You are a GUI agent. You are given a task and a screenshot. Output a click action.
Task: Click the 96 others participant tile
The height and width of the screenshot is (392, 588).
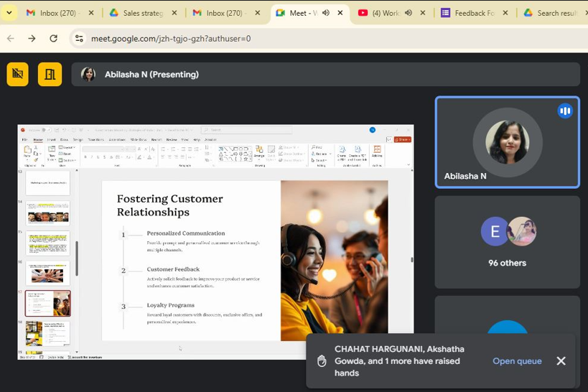(x=507, y=242)
